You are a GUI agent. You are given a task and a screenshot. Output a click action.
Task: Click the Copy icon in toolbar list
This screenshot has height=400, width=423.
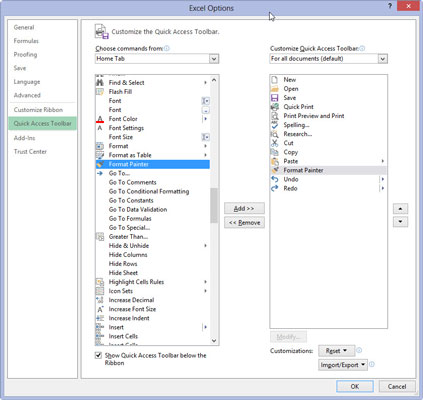(x=274, y=152)
